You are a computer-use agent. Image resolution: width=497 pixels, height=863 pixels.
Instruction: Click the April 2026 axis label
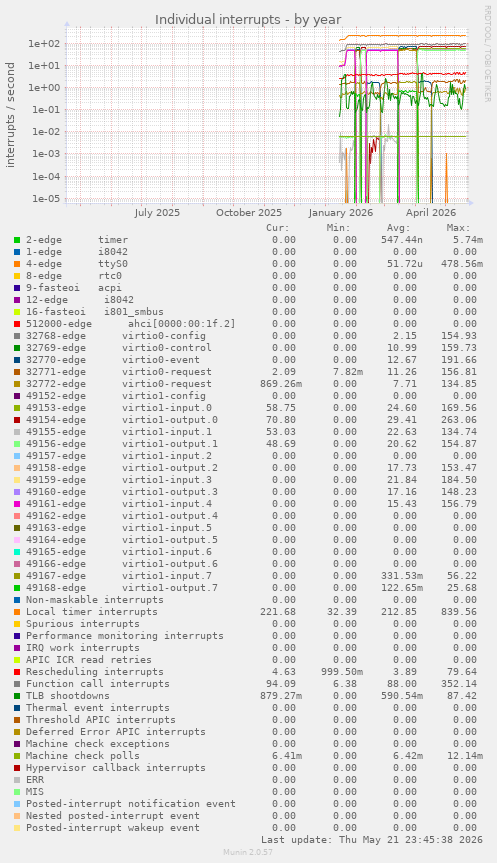(x=431, y=213)
